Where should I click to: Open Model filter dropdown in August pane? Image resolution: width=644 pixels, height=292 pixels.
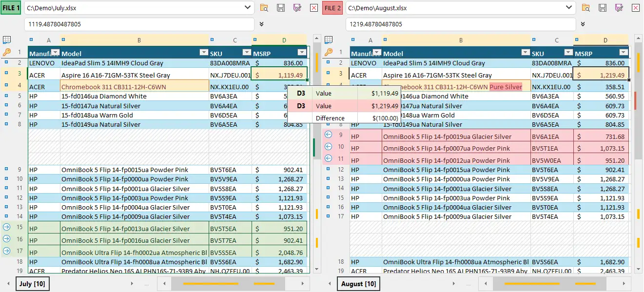[525, 53]
